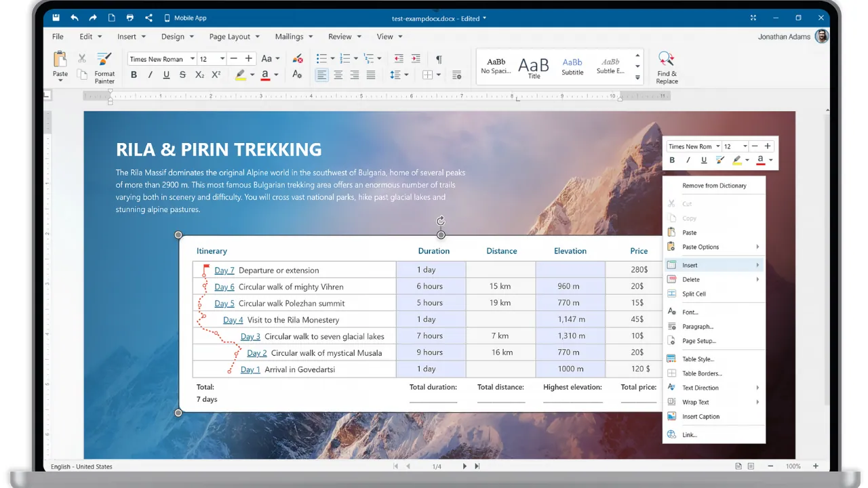Click the Paste clipboard icon in ribbon

(60, 59)
